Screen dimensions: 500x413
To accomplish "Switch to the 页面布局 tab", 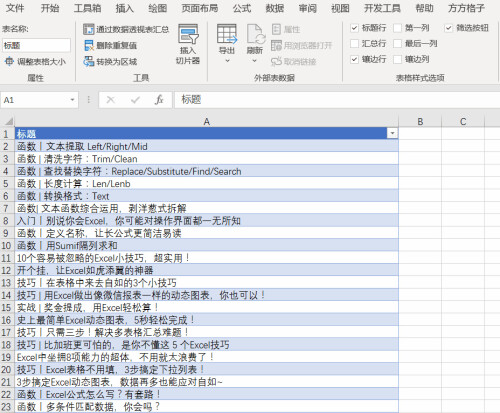I will (199, 8).
